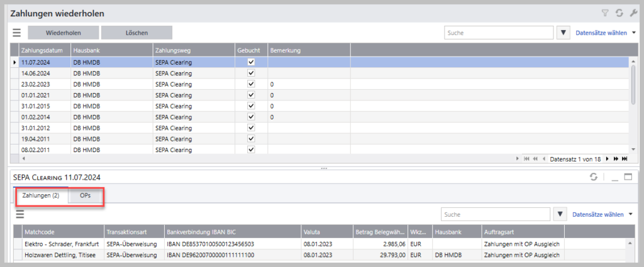644x267 pixels.
Task: Jump to the last record in the pager
Action: tap(625, 159)
